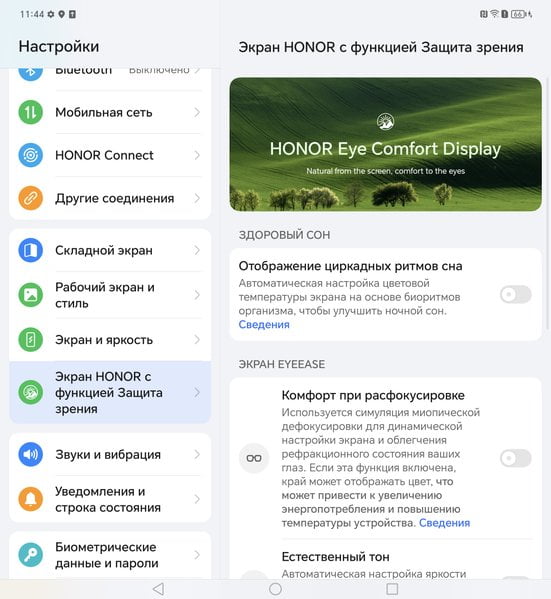
Task: Tap the green Mobile network arrows icon
Action: click(31, 112)
